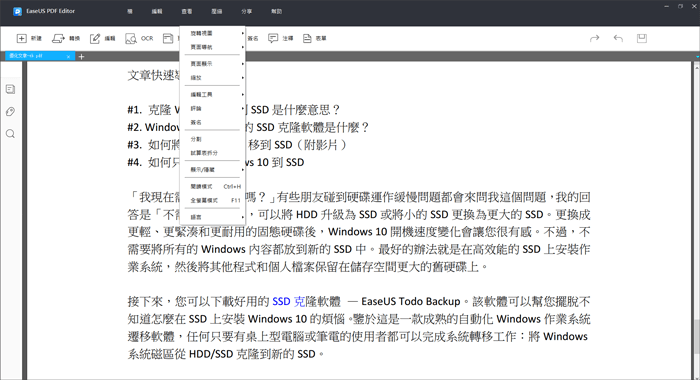The height and width of the screenshot is (380, 700).
Task: Click the line starting '#3. 如何'
Action: click(237, 145)
